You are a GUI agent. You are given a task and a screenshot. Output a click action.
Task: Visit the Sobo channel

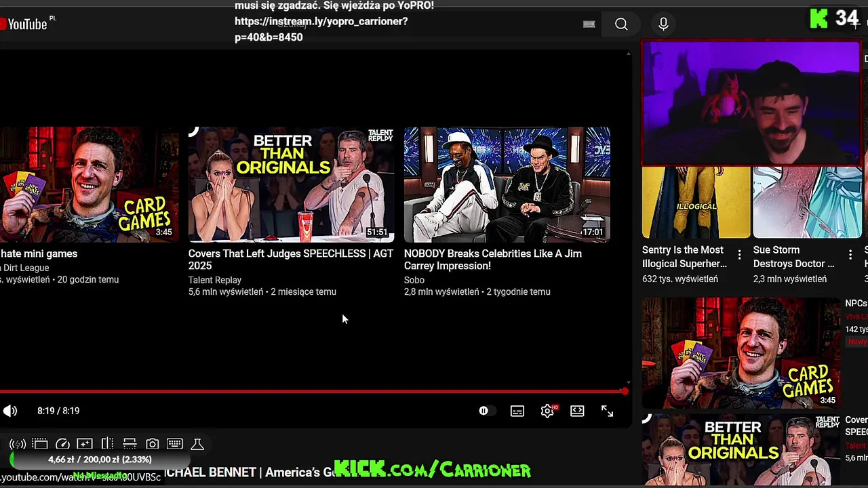414,280
